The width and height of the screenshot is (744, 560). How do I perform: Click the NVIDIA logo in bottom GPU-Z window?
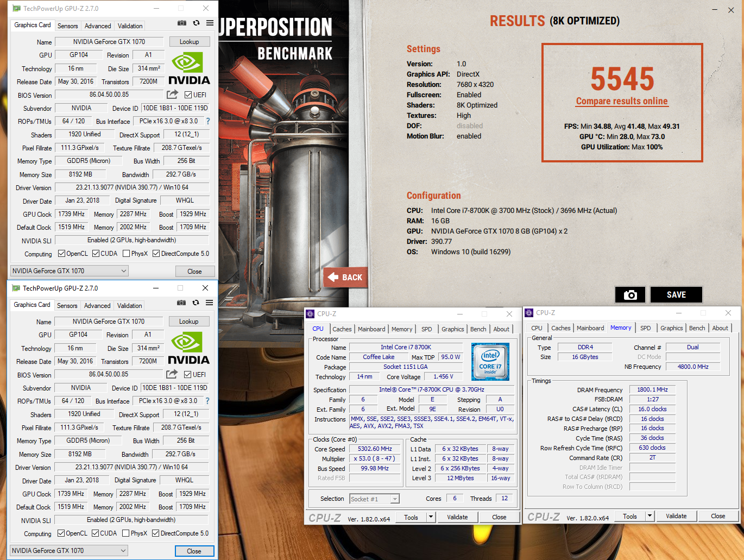pos(188,348)
